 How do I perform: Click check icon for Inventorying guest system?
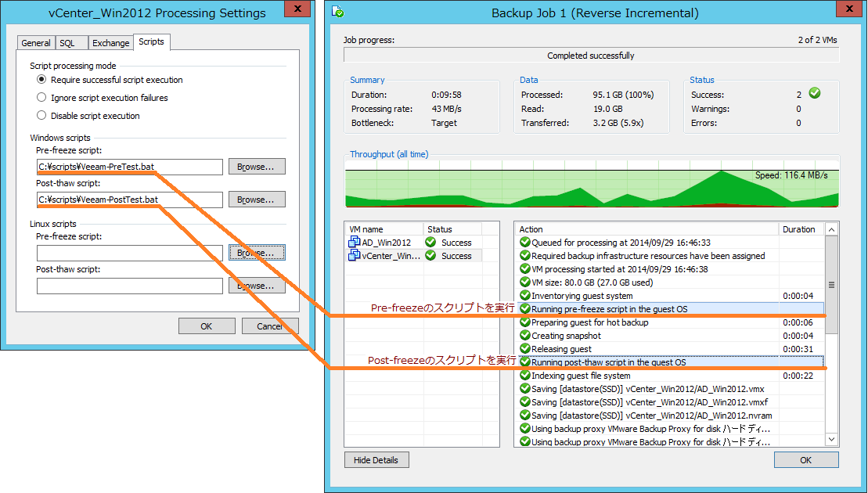524,295
